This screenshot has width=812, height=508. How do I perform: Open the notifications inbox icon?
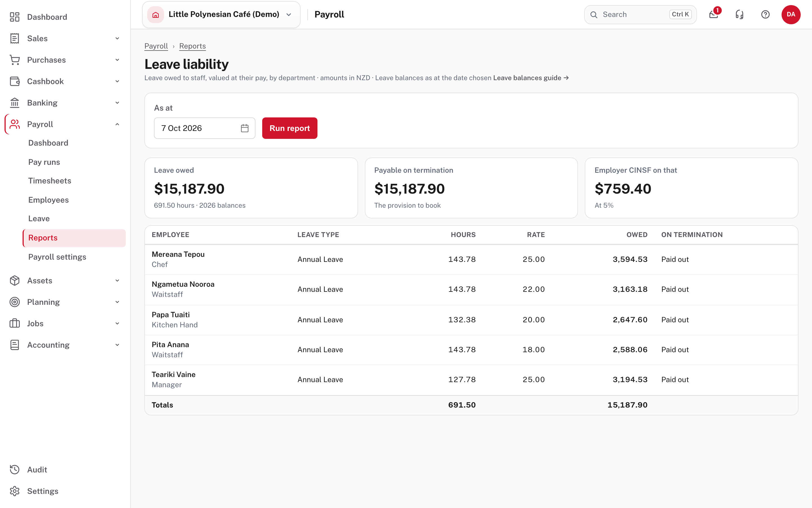coord(713,14)
